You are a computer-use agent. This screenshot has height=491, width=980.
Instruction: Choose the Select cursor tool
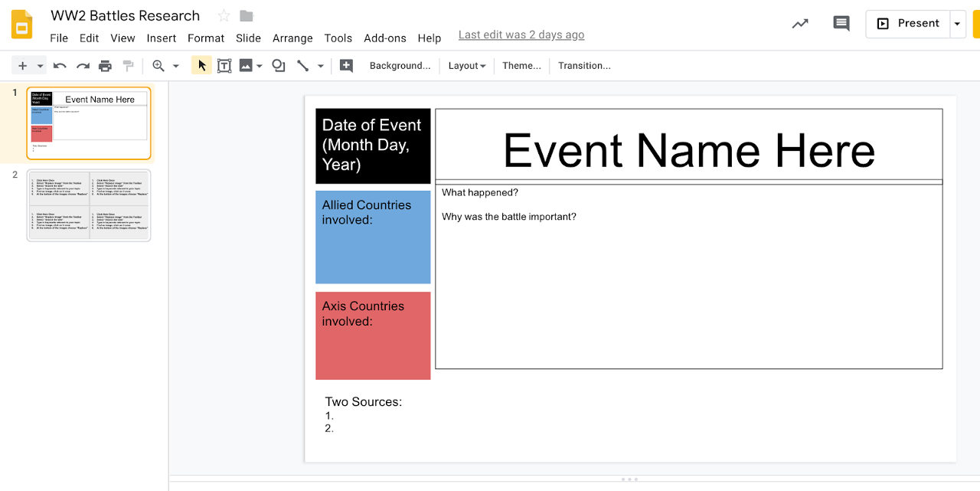[x=201, y=66]
